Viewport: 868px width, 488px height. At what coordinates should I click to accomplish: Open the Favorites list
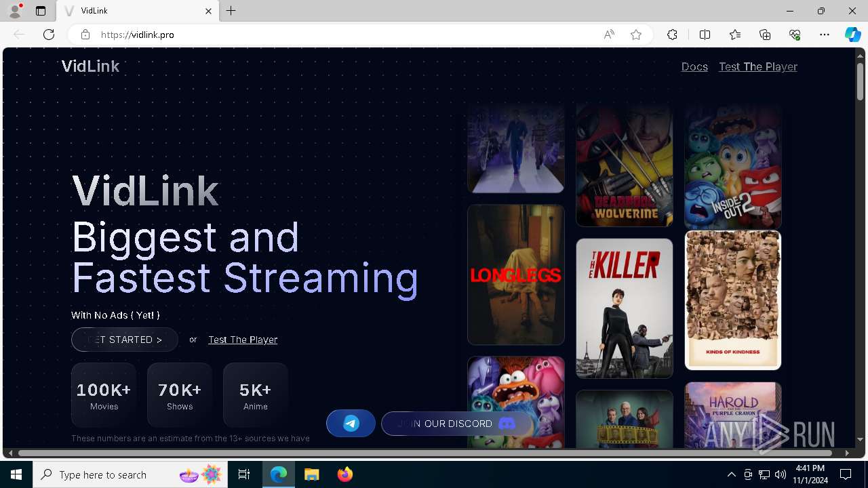[735, 35]
